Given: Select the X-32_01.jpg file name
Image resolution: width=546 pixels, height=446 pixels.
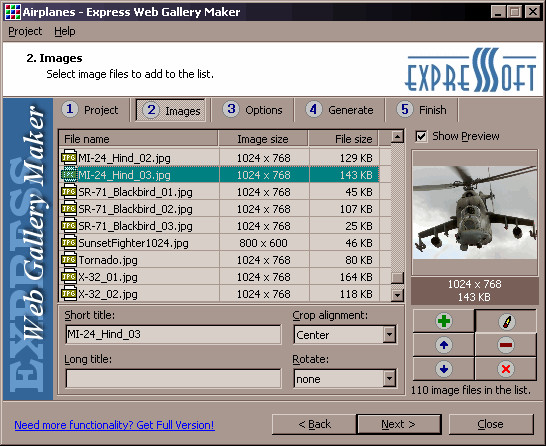Looking at the screenshot, I should coord(108,277).
